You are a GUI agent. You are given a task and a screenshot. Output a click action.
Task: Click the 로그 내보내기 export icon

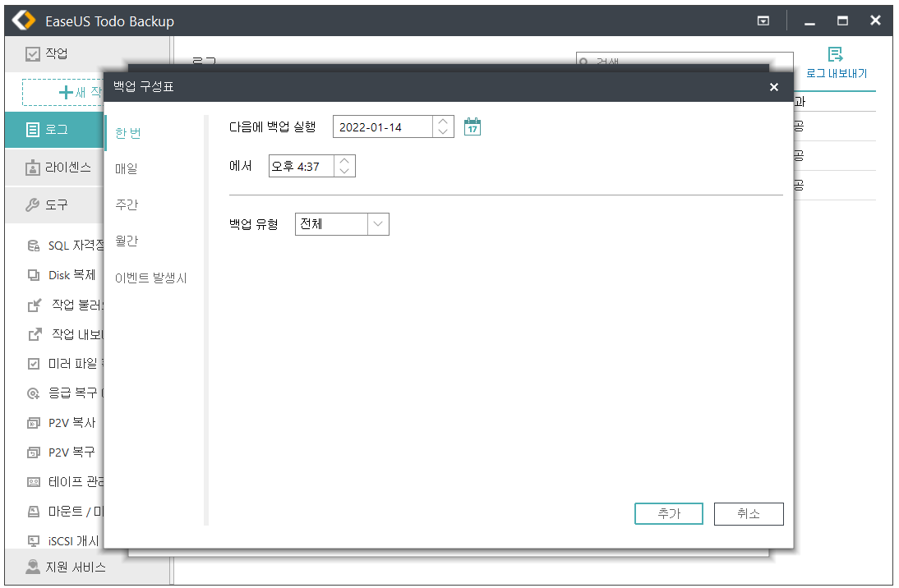(x=834, y=56)
